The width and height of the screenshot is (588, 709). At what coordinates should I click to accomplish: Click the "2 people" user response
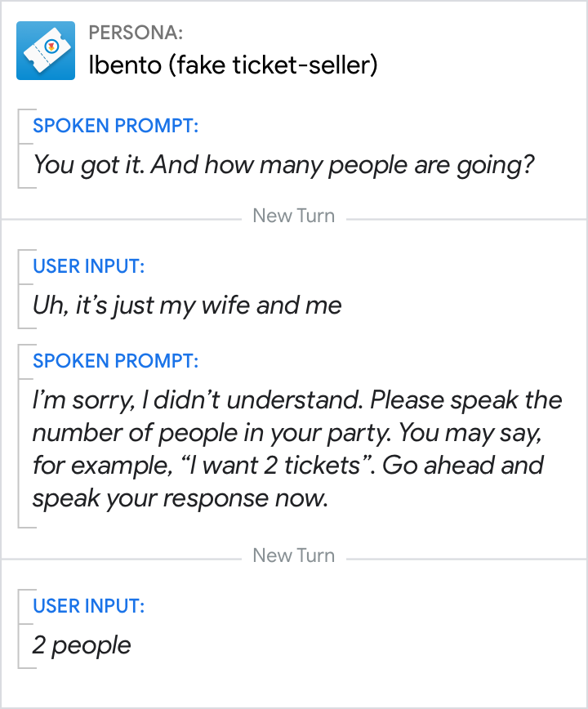click(82, 645)
